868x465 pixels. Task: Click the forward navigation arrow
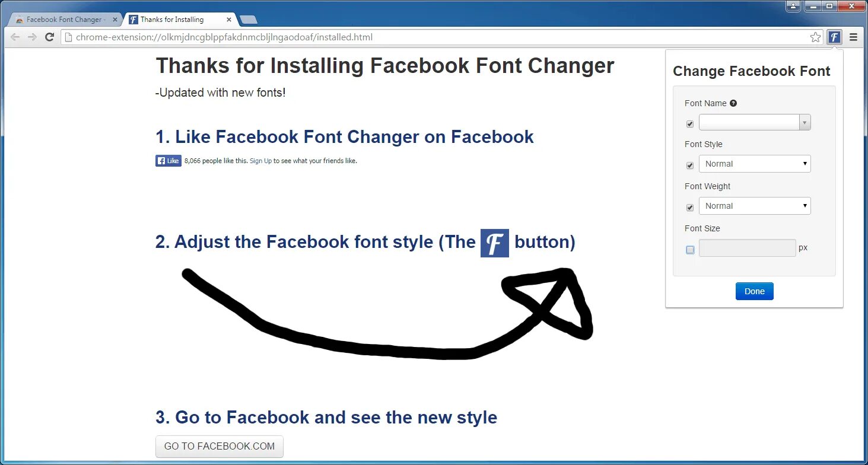click(x=33, y=37)
